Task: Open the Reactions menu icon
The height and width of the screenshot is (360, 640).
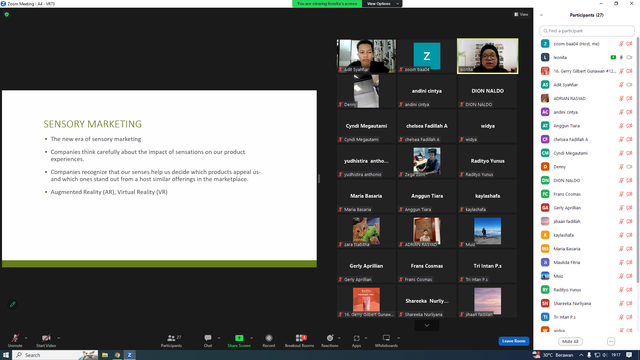Action: (x=330, y=338)
